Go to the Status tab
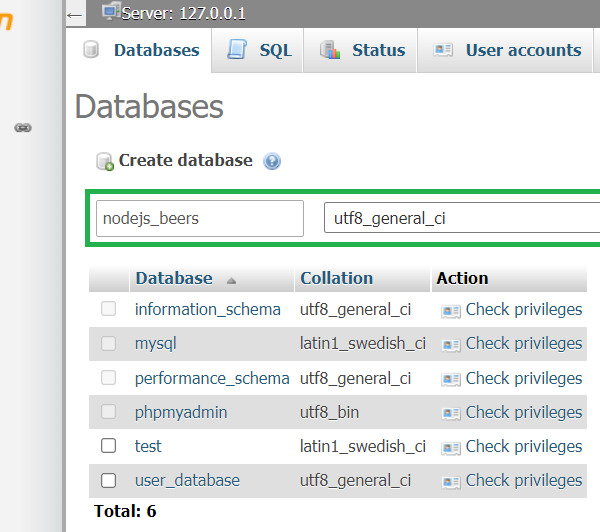Screen dimensions: 600x532 363,50
